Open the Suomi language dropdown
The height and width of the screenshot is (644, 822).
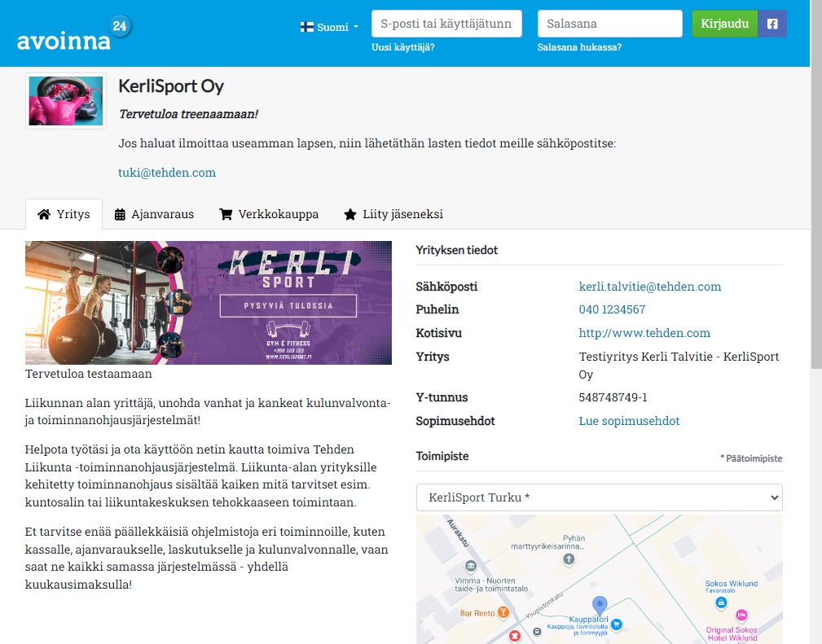coord(330,27)
